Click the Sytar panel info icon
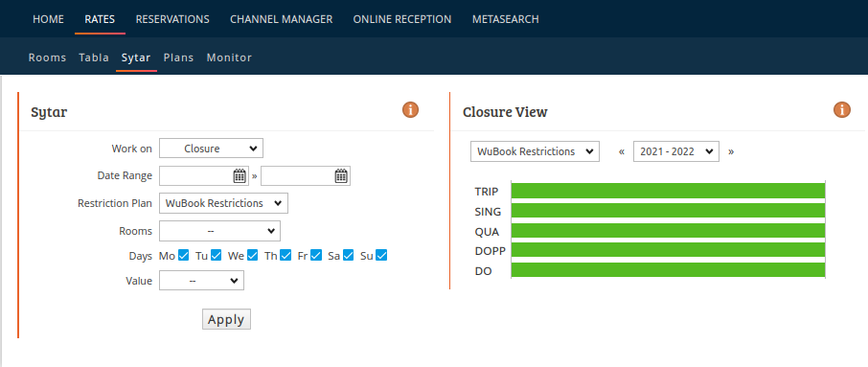This screenshot has height=367, width=868. 410,110
